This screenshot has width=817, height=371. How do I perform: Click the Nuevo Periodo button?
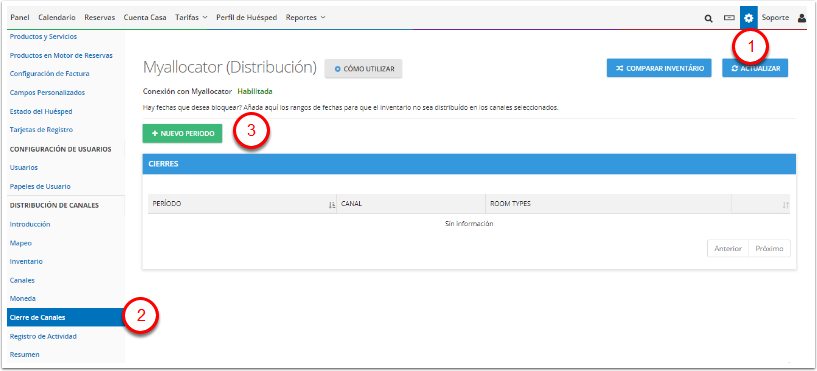(x=182, y=133)
